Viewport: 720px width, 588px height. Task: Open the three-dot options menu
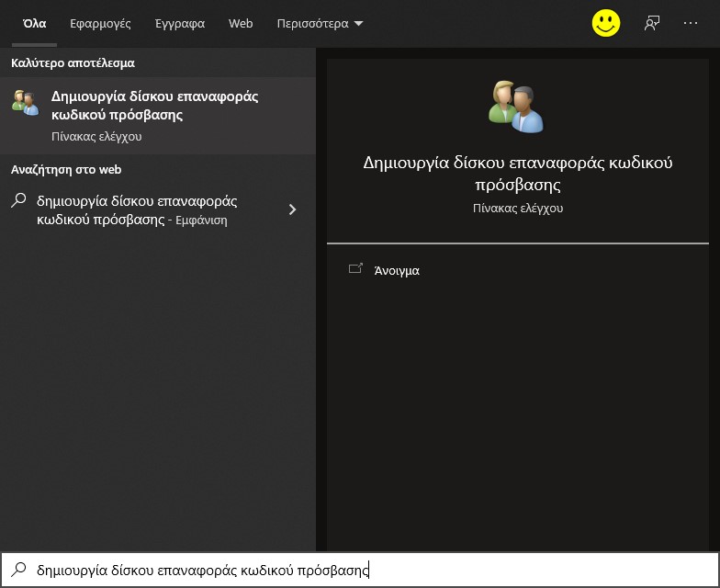pos(691,23)
